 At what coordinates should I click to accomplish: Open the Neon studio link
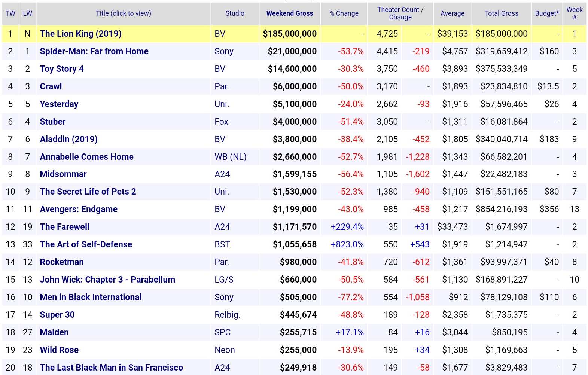coord(225,350)
